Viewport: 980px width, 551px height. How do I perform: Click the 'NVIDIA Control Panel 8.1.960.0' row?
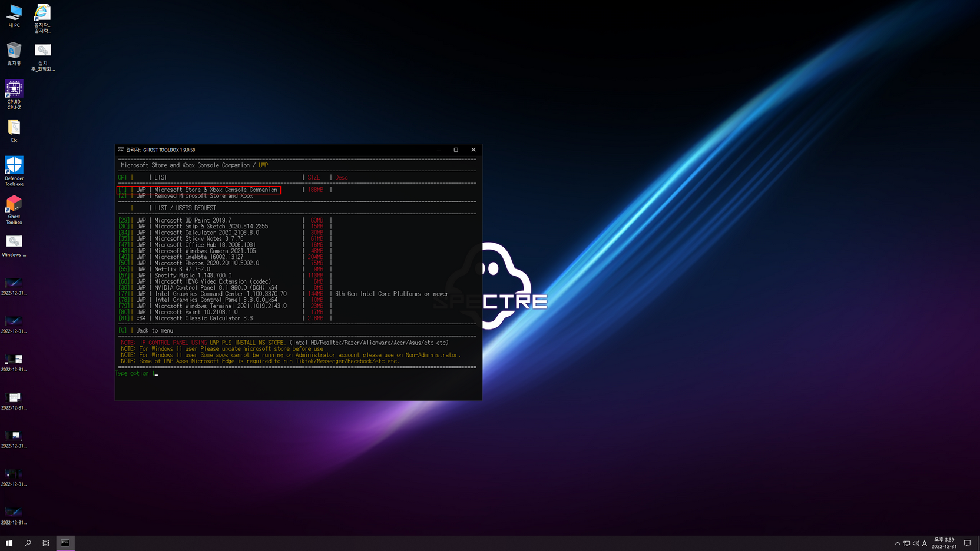click(226, 288)
